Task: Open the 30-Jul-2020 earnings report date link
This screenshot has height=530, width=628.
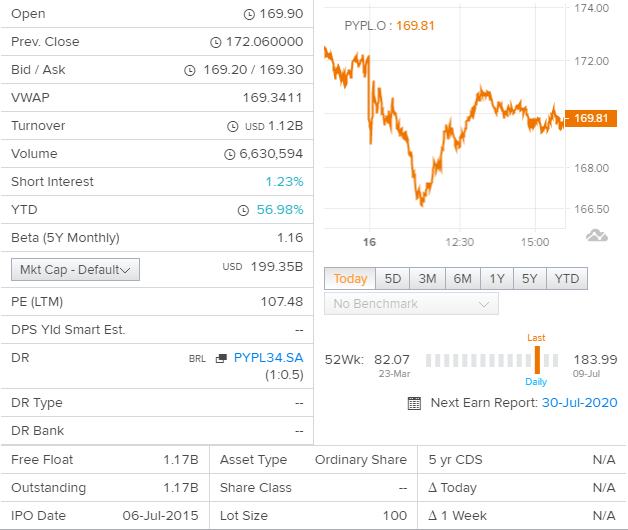Action: click(580, 403)
